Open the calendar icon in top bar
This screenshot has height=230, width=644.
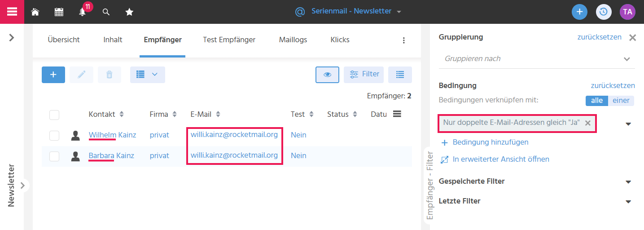pos(59,12)
